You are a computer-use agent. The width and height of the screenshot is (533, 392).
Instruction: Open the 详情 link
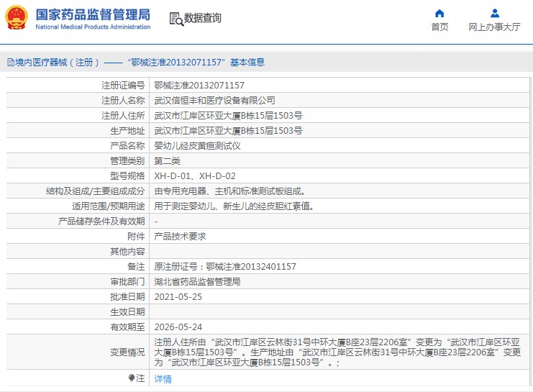click(163, 379)
